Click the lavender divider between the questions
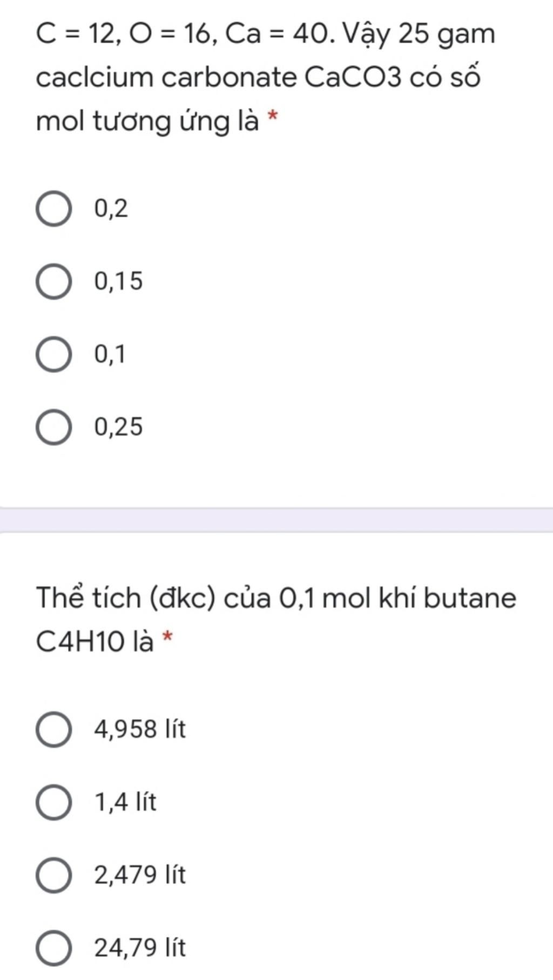The width and height of the screenshot is (553, 980). (276, 520)
